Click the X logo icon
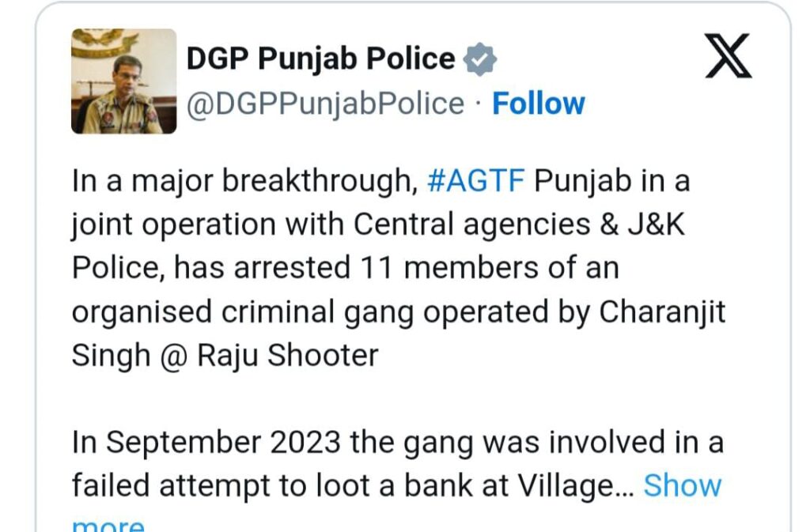This screenshot has width=810, height=532. click(729, 58)
